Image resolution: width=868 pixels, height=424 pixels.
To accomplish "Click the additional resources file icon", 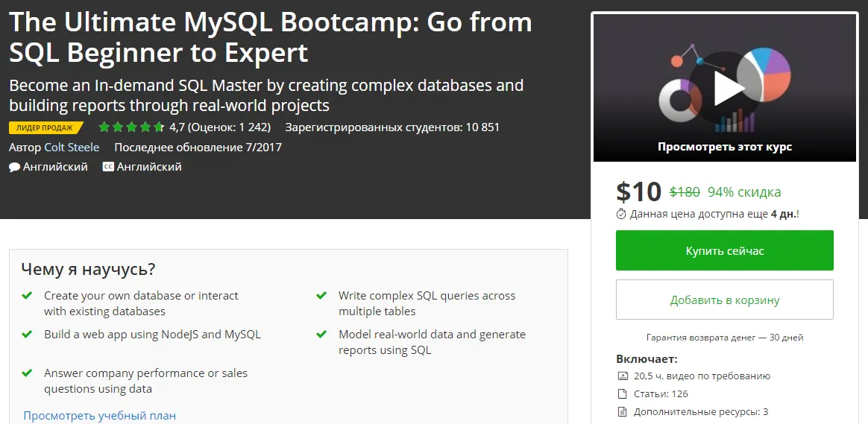I will coord(623,411).
